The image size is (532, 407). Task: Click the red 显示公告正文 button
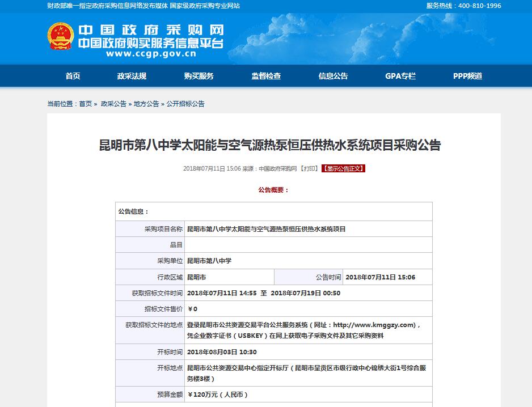(x=343, y=168)
